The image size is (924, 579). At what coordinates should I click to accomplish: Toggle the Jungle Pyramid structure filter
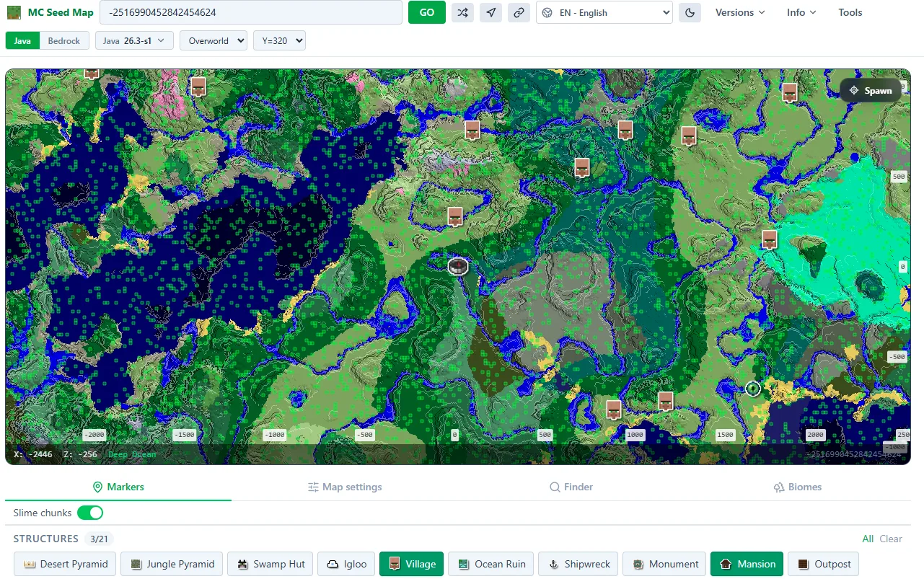coord(171,564)
